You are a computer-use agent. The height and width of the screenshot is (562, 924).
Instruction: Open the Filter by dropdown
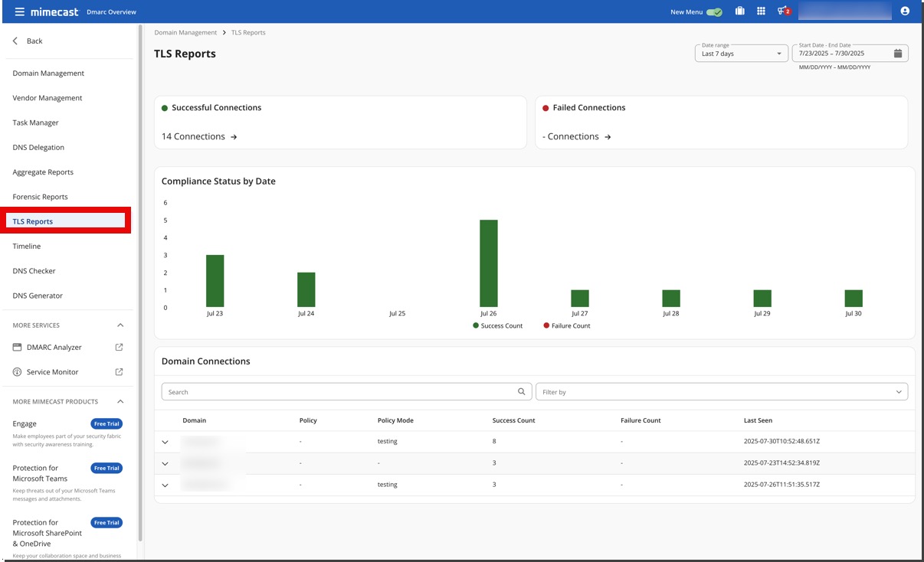(721, 391)
